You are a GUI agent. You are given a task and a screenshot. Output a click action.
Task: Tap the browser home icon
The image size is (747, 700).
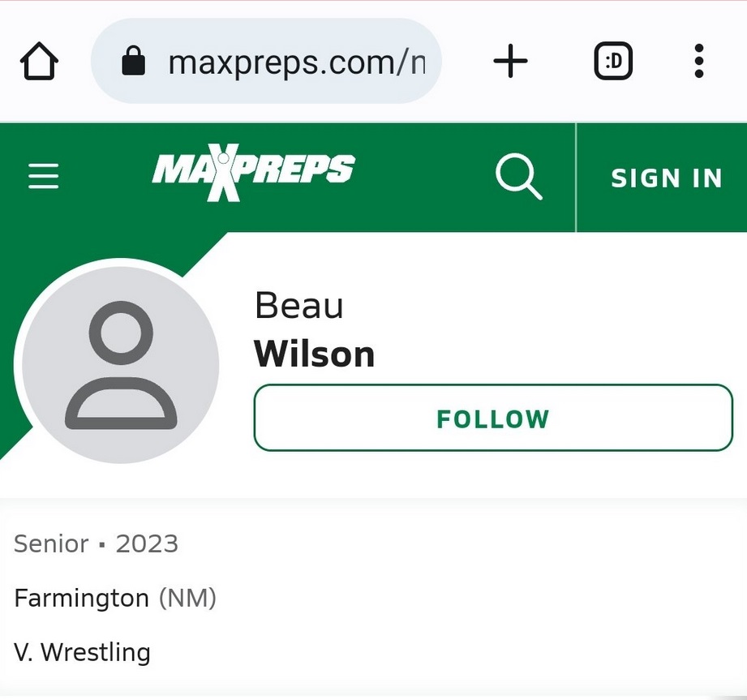[x=38, y=60]
